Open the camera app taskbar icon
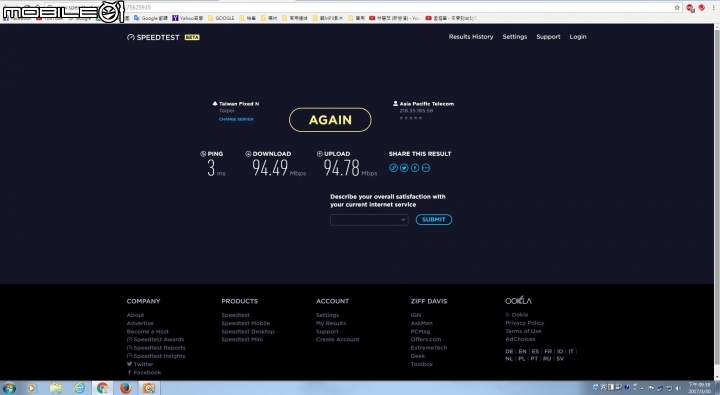Image resolution: width=720 pixels, height=395 pixels. (x=149, y=388)
